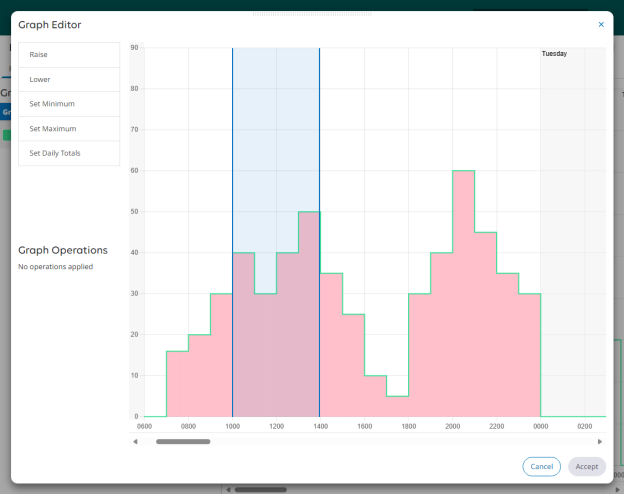Click the 1200 time axis label
The image size is (624, 494).
click(277, 426)
